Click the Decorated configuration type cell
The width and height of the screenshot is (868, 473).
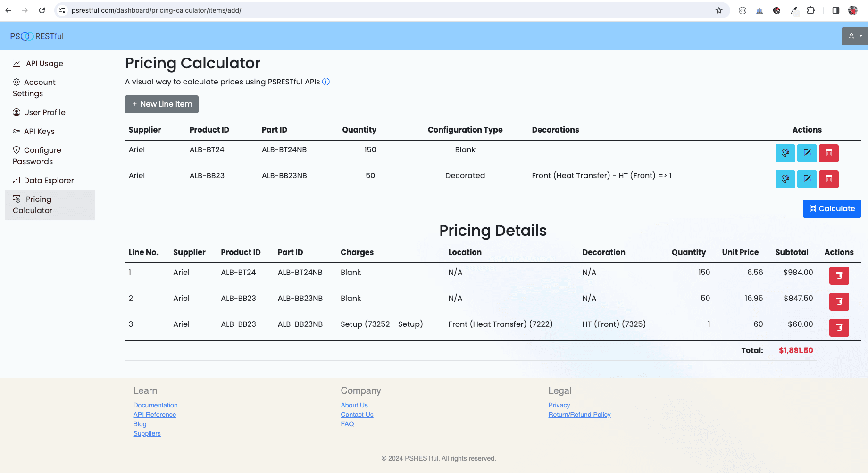(x=465, y=175)
